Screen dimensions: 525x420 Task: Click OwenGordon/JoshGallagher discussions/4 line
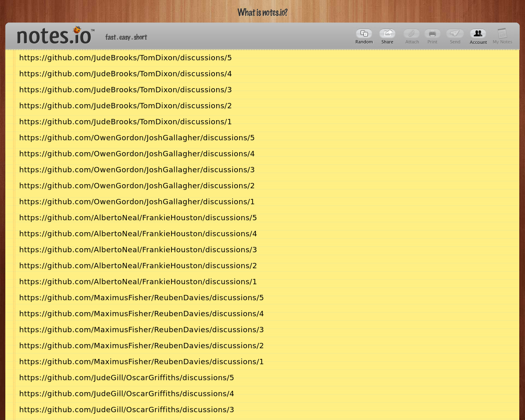point(137,154)
